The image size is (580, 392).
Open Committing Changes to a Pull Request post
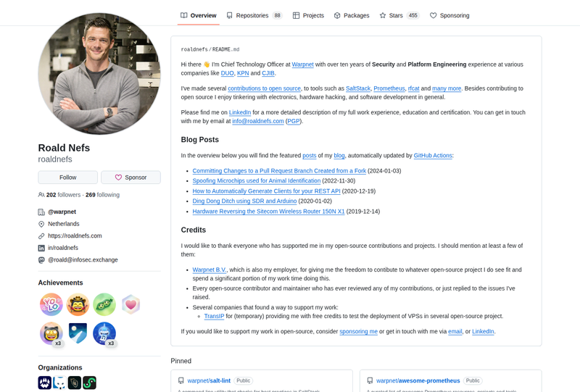pyautogui.click(x=279, y=171)
